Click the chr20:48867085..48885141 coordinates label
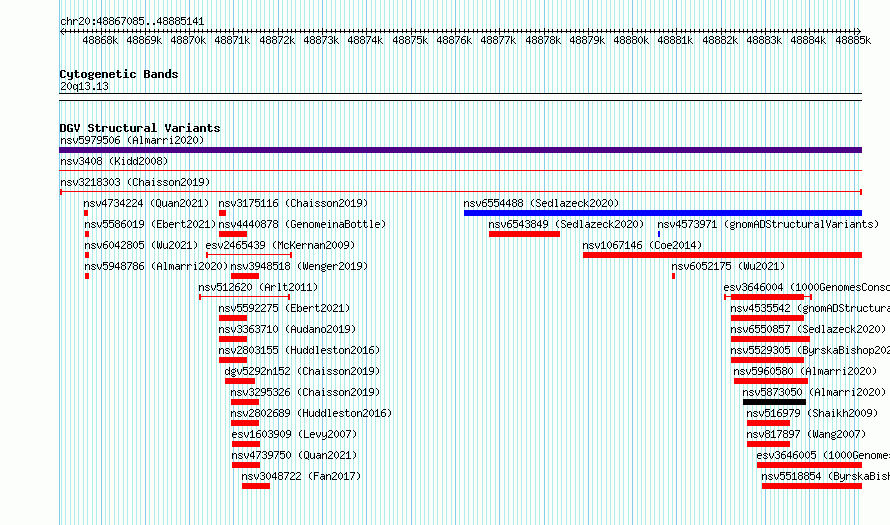The width and height of the screenshot is (890, 525). tap(132, 21)
